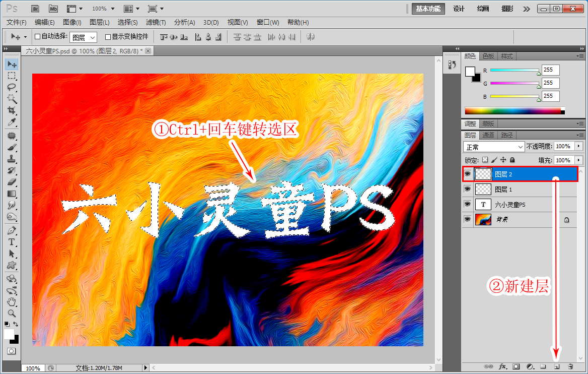This screenshot has height=374, width=588.
Task: Launch Mini Bridge with Mb icon
Action: click(53, 9)
